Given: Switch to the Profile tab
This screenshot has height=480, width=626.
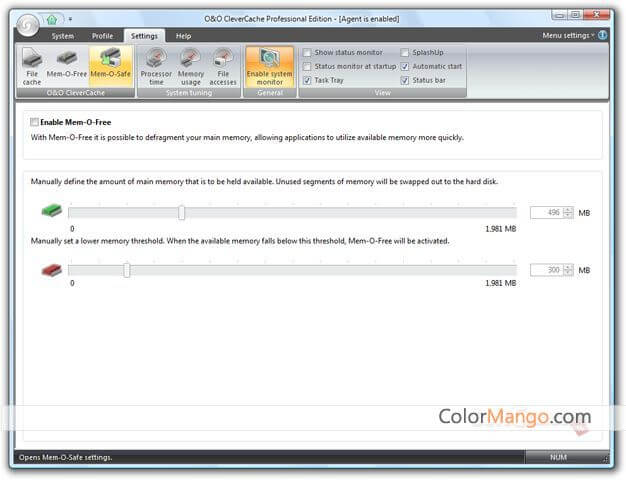Looking at the screenshot, I should pos(102,36).
